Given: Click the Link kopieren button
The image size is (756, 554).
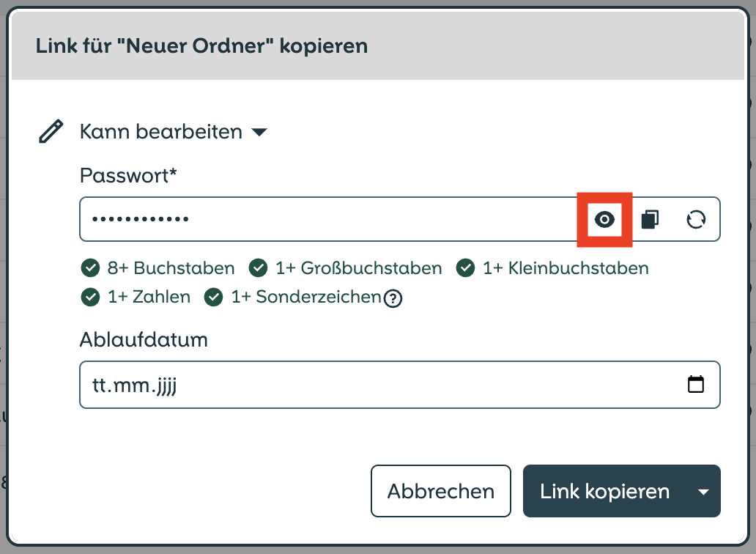Looking at the screenshot, I should pyautogui.click(x=604, y=491).
